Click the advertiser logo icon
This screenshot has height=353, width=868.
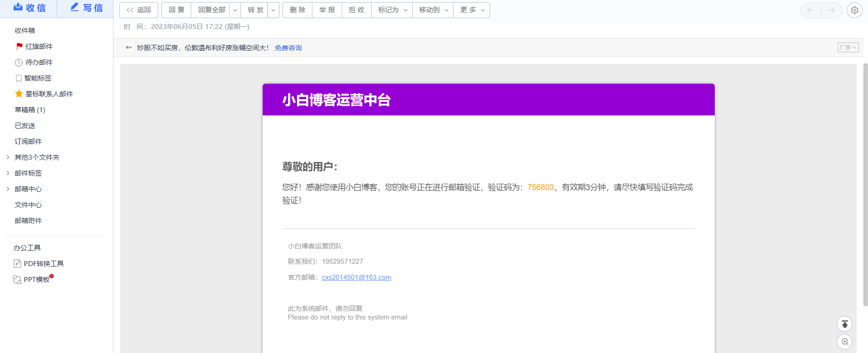[x=129, y=48]
